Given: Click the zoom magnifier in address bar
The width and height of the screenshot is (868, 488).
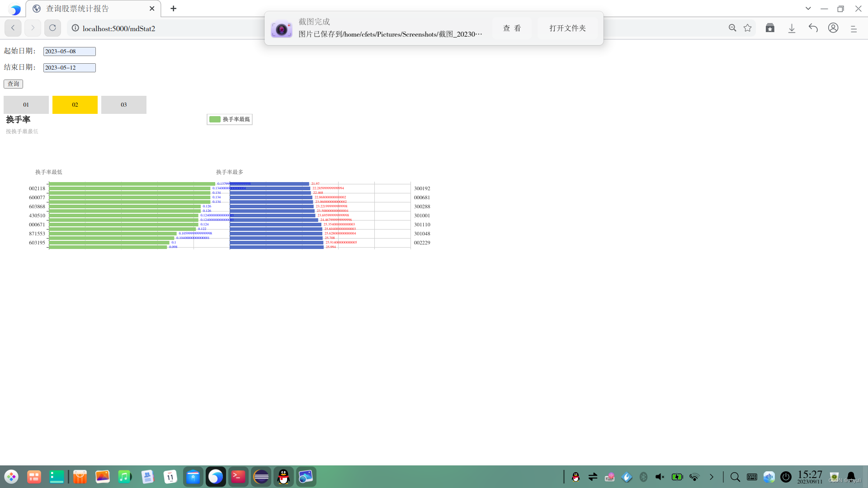Looking at the screenshot, I should click(x=732, y=28).
